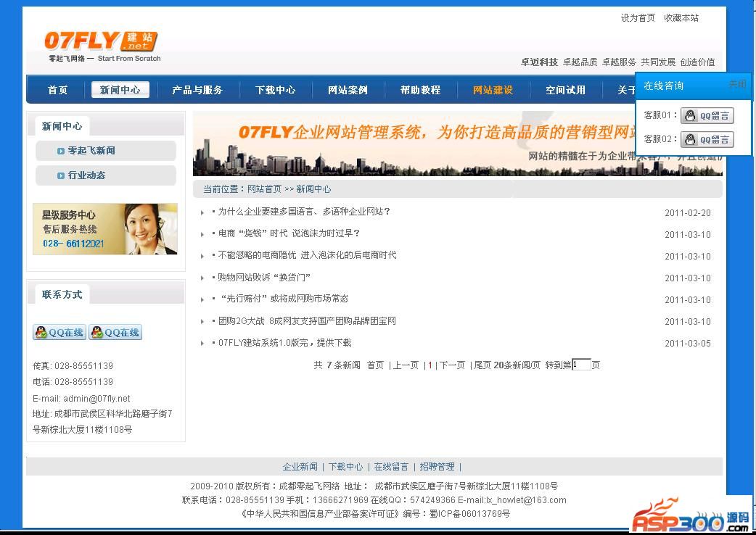Viewport: 756px width, 535px height.
Task: Open 空间试用 from the navigation bar
Action: pos(566,90)
